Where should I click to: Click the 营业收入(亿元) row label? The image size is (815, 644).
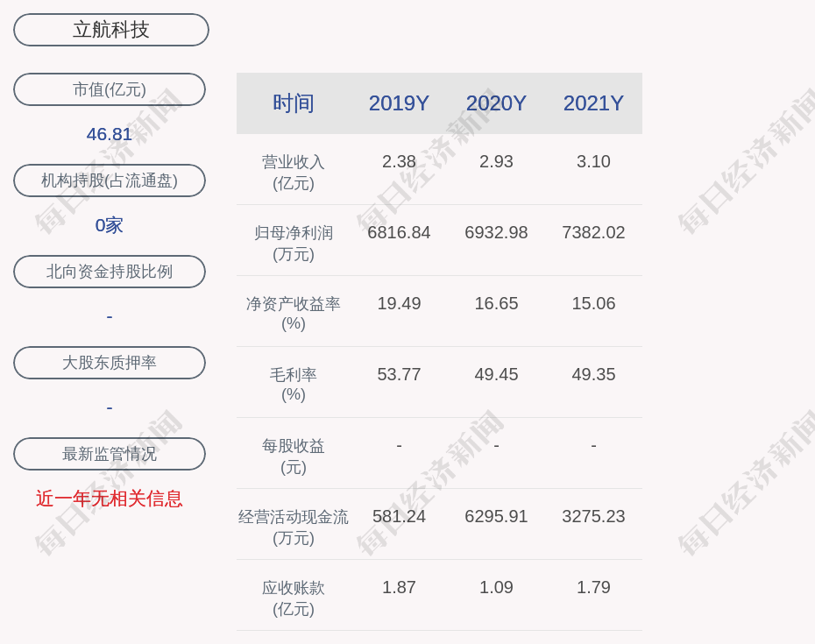pos(294,173)
